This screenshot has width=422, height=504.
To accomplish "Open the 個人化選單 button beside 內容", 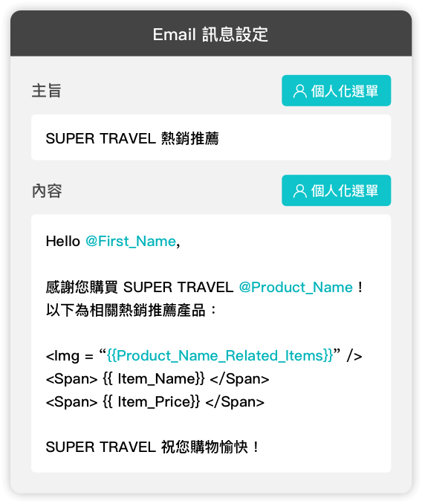I will coord(337,190).
